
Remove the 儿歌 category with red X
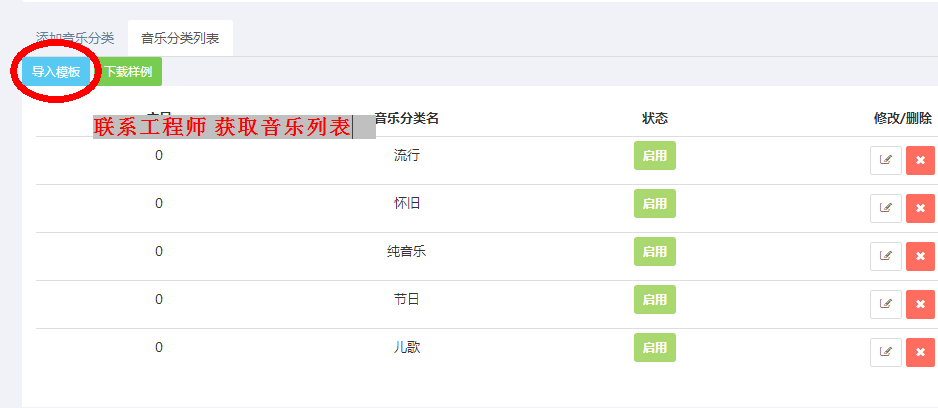[x=921, y=352]
